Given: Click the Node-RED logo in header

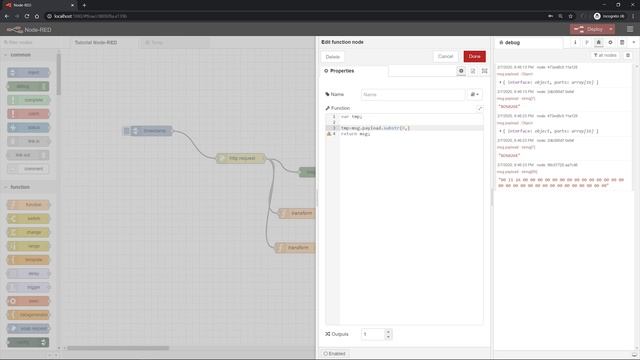Looking at the screenshot, I should point(15,29).
